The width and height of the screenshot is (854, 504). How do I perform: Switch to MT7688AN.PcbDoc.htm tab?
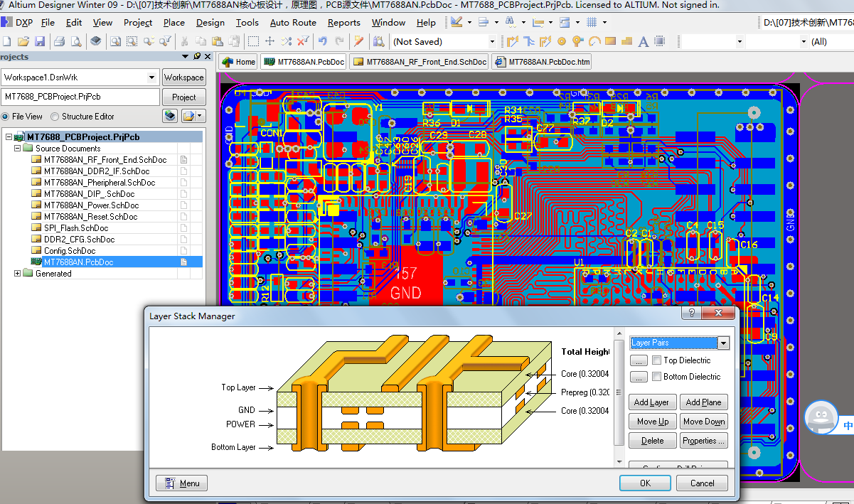click(542, 62)
